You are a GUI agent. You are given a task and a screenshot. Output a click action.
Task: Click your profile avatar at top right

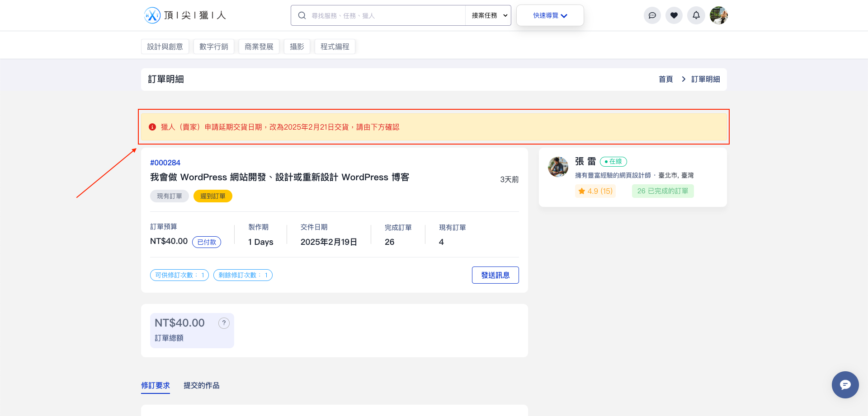click(719, 15)
